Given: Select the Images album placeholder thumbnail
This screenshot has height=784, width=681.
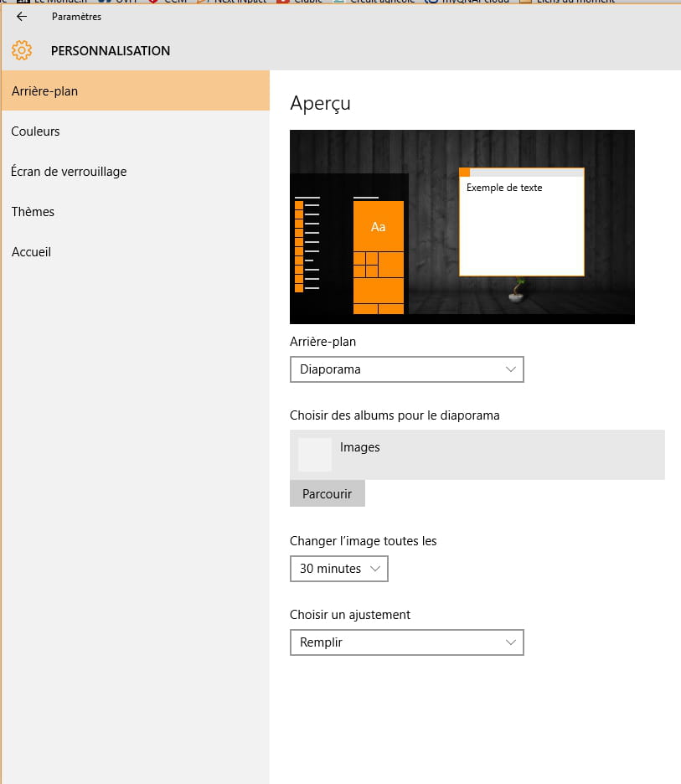Looking at the screenshot, I should coord(314,455).
